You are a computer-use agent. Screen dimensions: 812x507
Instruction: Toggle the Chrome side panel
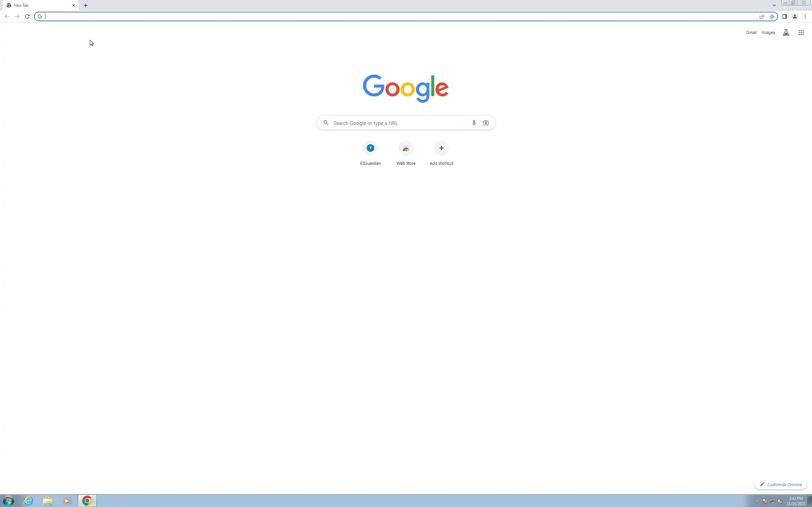pyautogui.click(x=784, y=16)
